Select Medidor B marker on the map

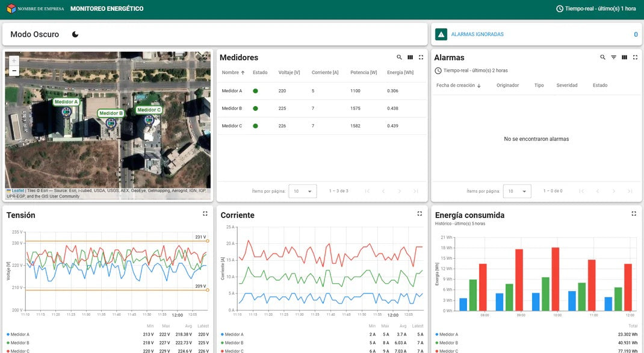point(111,123)
